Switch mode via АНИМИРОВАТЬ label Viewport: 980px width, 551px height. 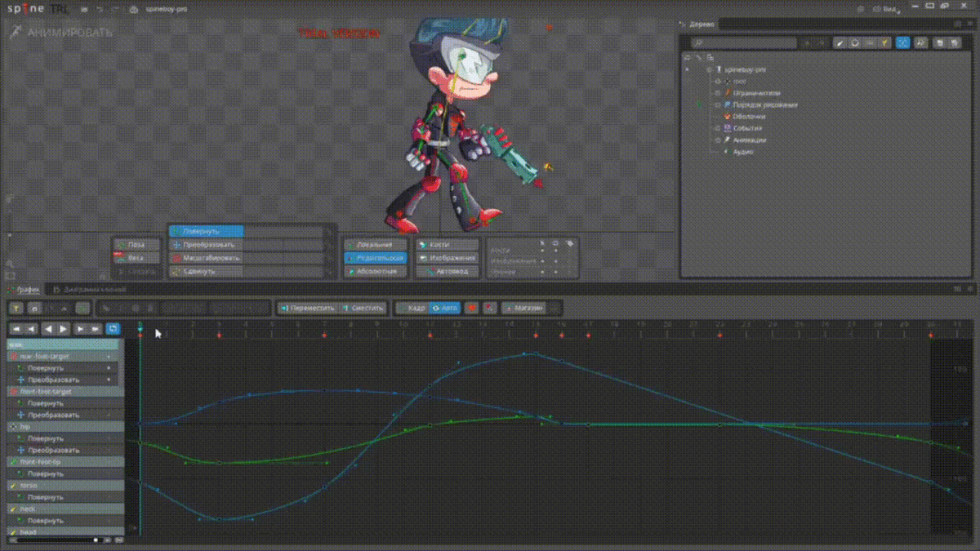(69, 33)
